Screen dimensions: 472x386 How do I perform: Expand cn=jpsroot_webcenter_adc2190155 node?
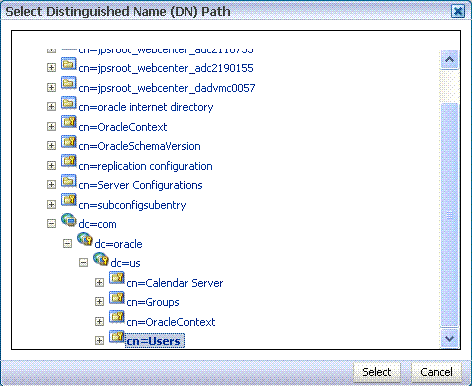pos(51,68)
